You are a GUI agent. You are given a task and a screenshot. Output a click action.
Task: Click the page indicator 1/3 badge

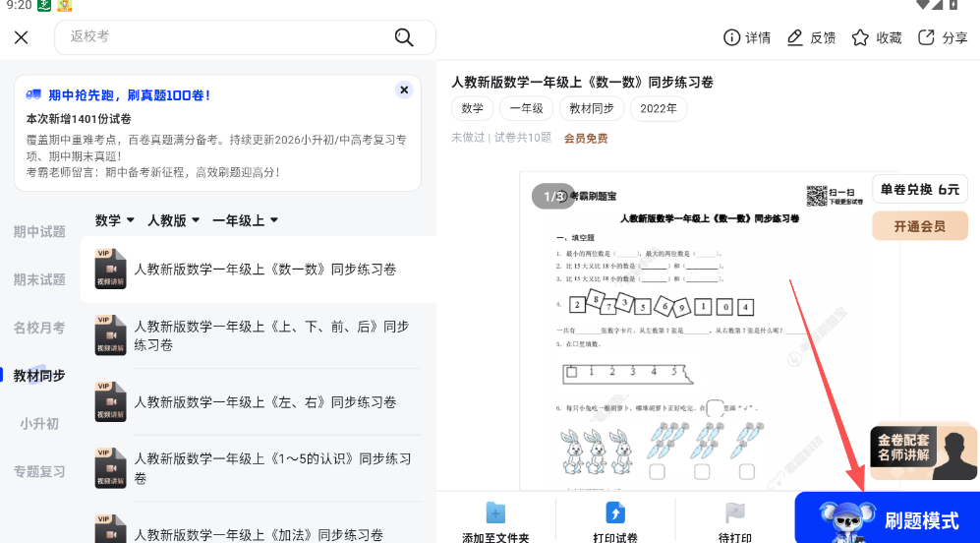pos(553,197)
